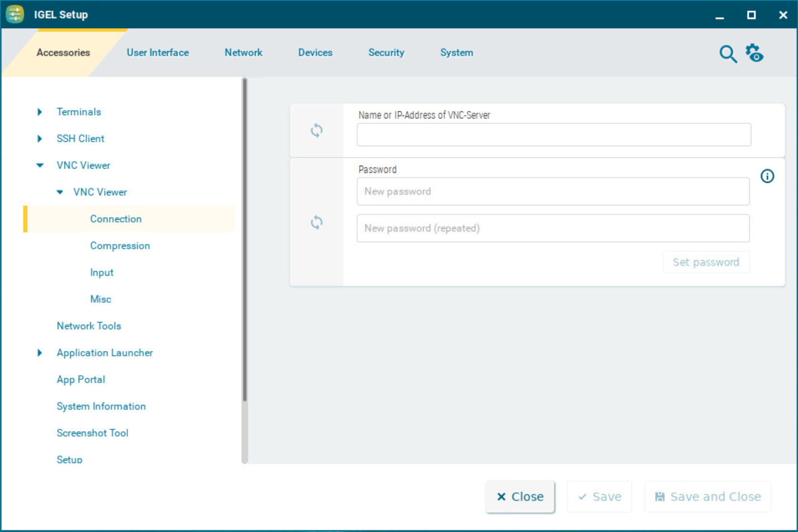
Task: Click the IGEL Setup logo in title bar
Action: (15, 14)
